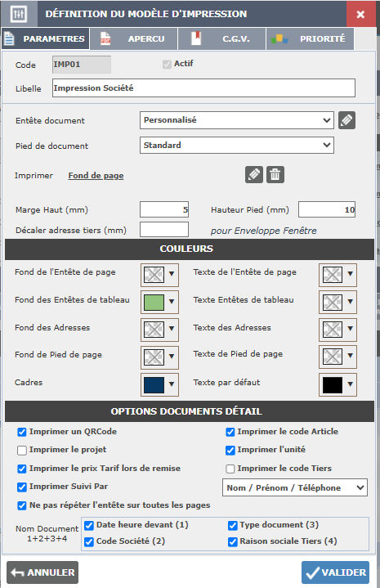Viewport: 380px width, 588px height.
Task: Open the Entête document dropdown
Action: (x=237, y=120)
